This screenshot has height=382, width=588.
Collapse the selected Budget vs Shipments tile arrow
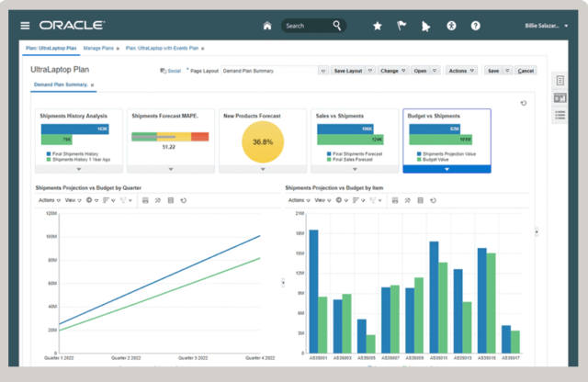click(447, 170)
